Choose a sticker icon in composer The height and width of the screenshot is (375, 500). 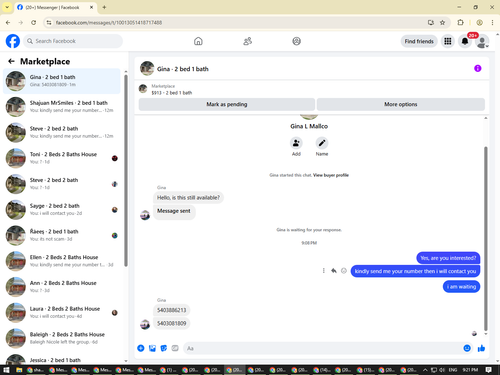click(x=164, y=348)
